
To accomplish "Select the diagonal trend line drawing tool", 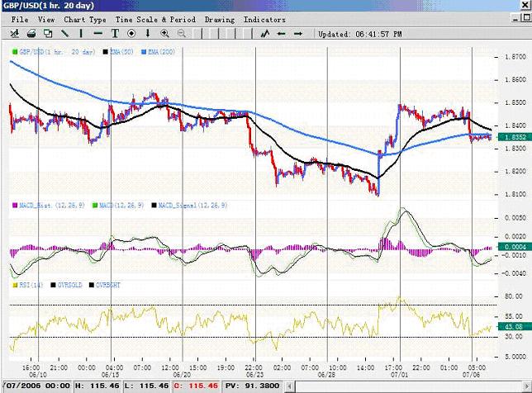I will [65, 34].
